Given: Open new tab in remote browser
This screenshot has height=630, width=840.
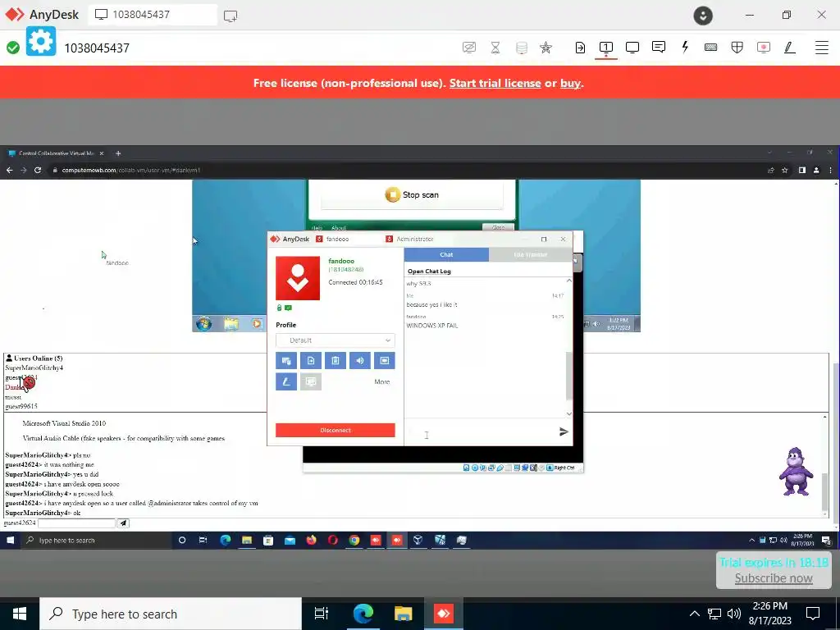Looking at the screenshot, I should pos(118,153).
